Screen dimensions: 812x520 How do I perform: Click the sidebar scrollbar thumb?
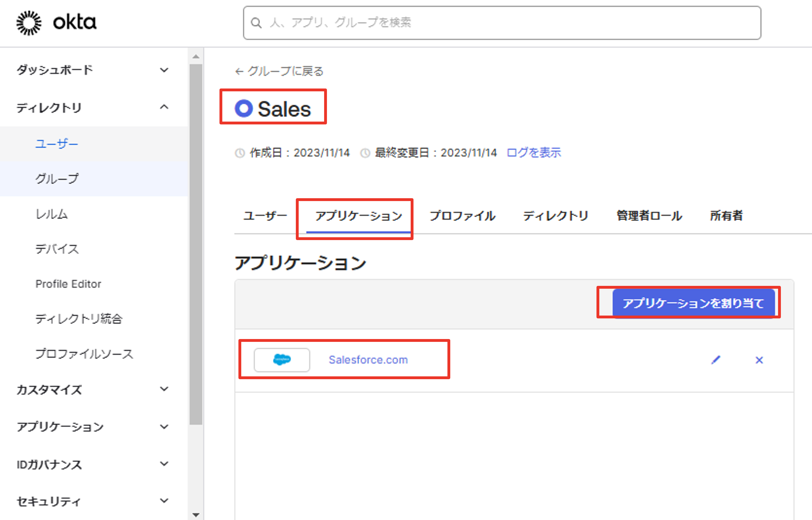pos(196,244)
